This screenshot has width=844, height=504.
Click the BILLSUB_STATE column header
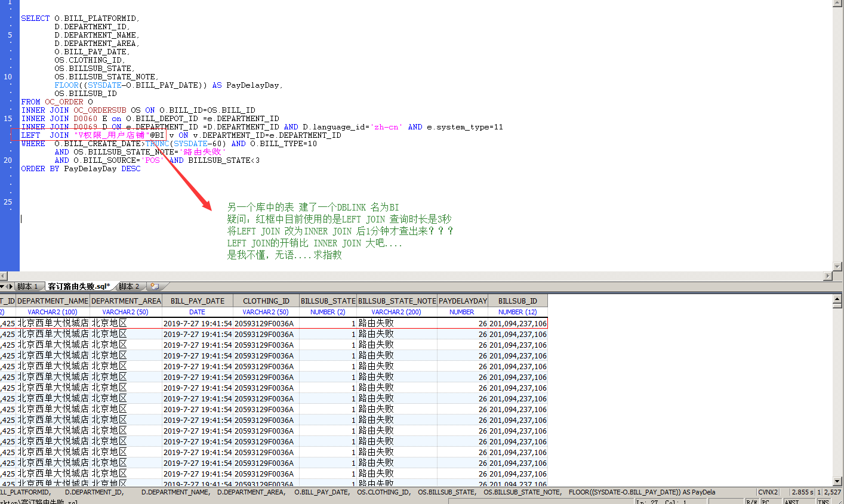pos(328,301)
